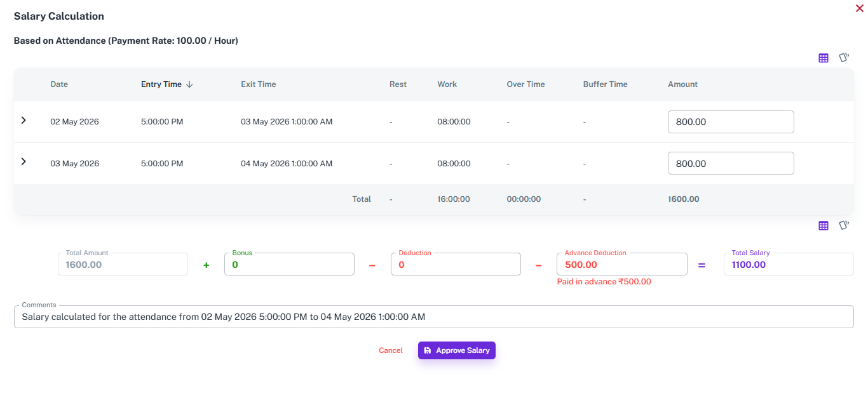Viewport: 868px width, 405px height.
Task: Click the Total Salary field showing 1100.00
Action: (x=789, y=264)
